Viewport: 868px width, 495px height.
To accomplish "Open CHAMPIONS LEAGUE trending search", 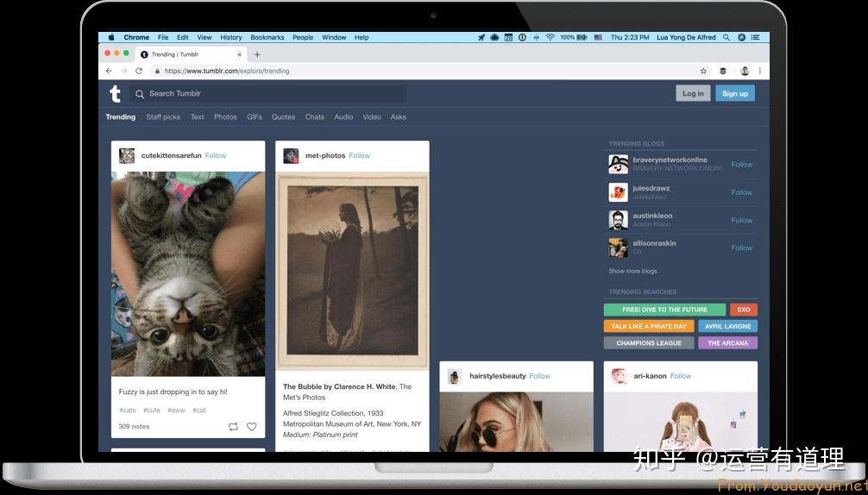I will [x=649, y=343].
